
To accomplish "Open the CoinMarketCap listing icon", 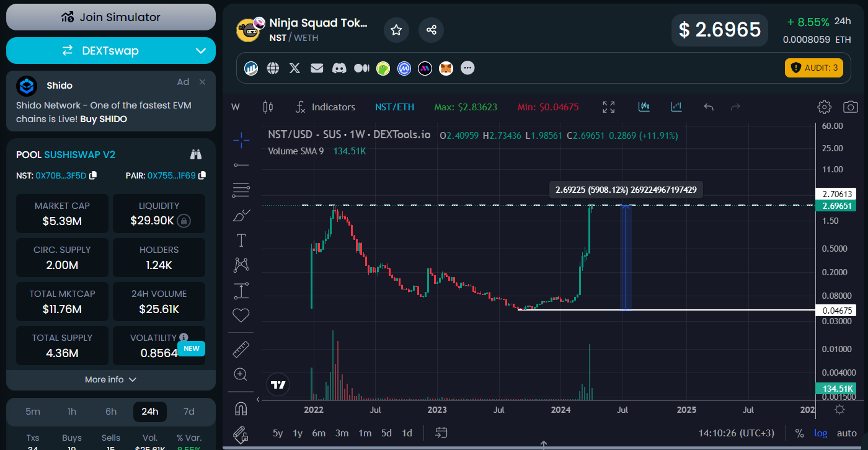I will (404, 68).
